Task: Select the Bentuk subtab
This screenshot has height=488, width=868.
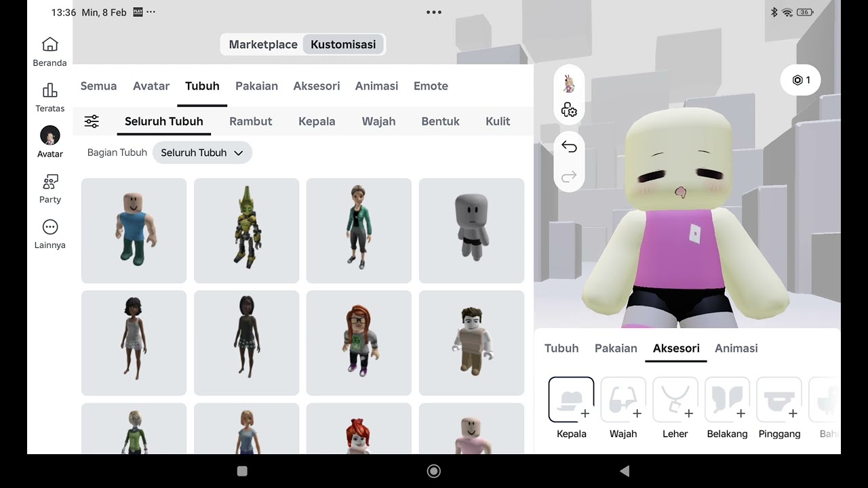Action: click(x=440, y=121)
